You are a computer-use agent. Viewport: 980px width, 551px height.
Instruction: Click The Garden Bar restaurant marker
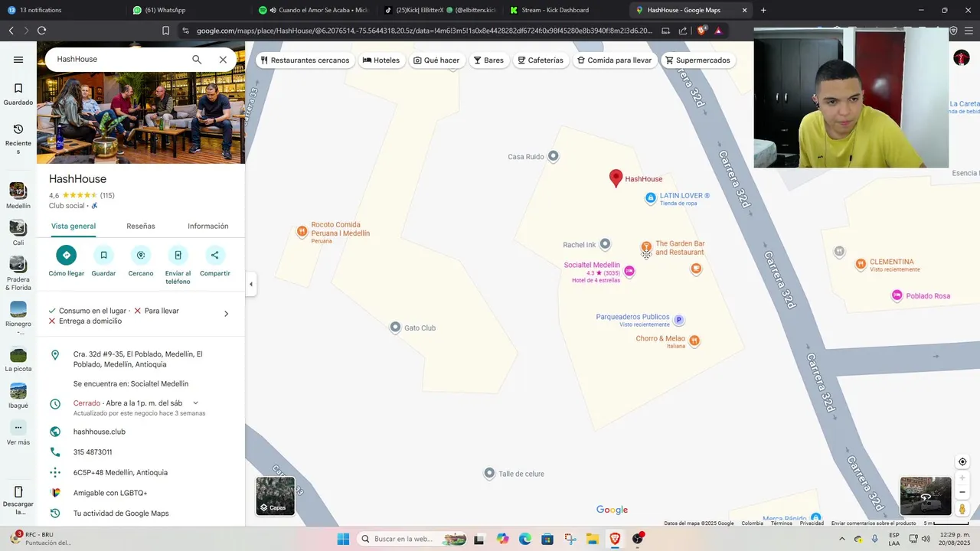pyautogui.click(x=646, y=246)
